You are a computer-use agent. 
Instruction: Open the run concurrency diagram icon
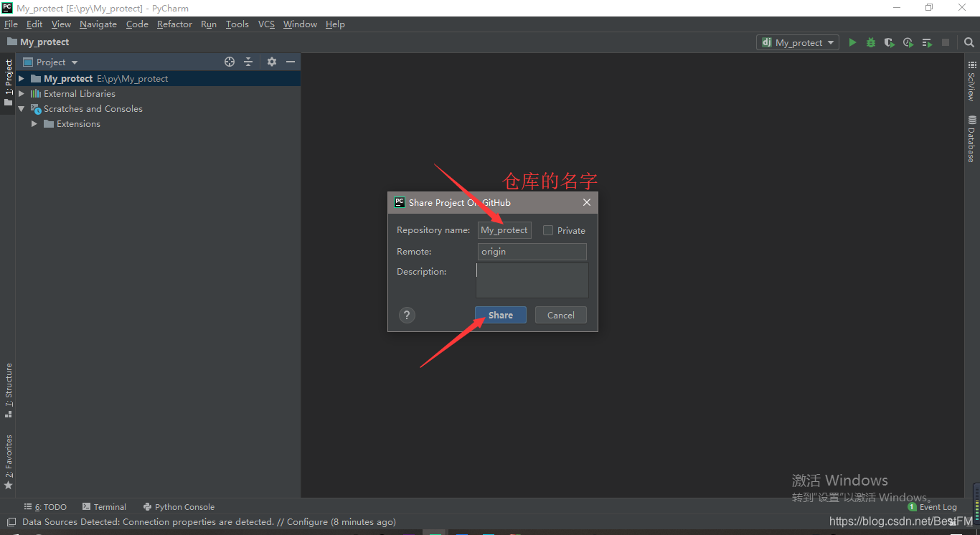[927, 42]
